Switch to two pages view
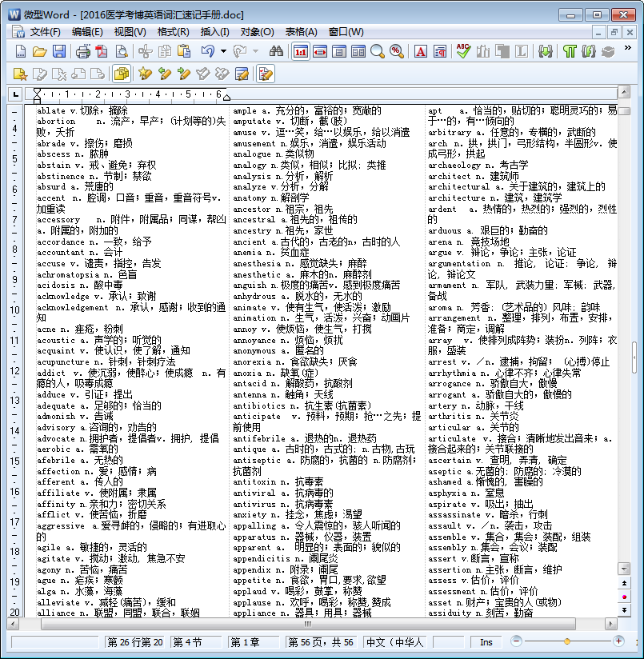Viewport: 644px width, 659px height. click(358, 51)
